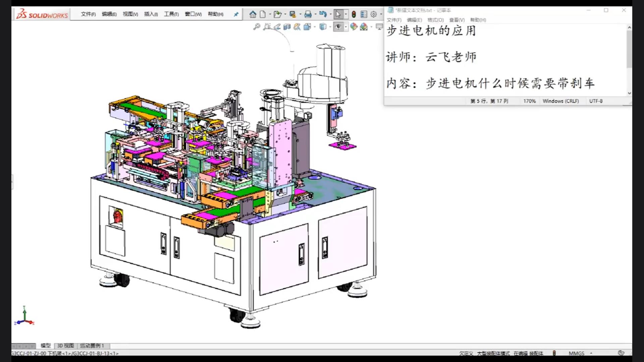Click the UTF-8 encoding status text
The height and width of the screenshot is (362, 644).
coord(596,101)
